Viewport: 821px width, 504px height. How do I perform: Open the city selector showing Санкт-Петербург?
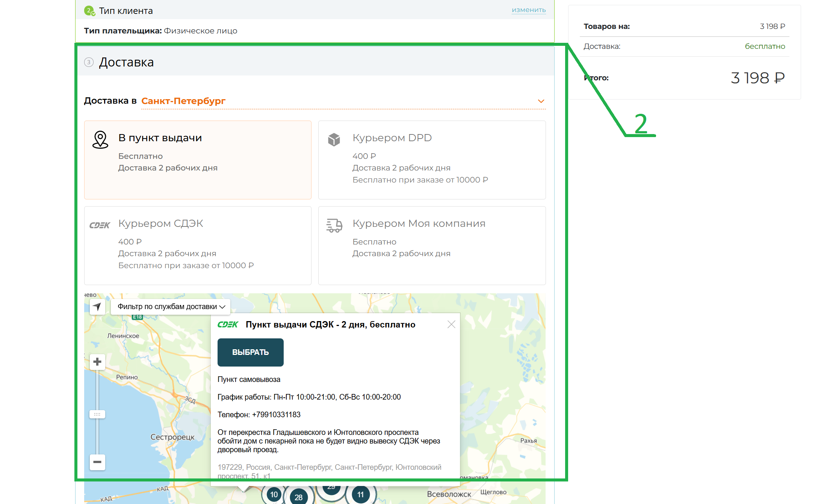pyautogui.click(x=183, y=101)
